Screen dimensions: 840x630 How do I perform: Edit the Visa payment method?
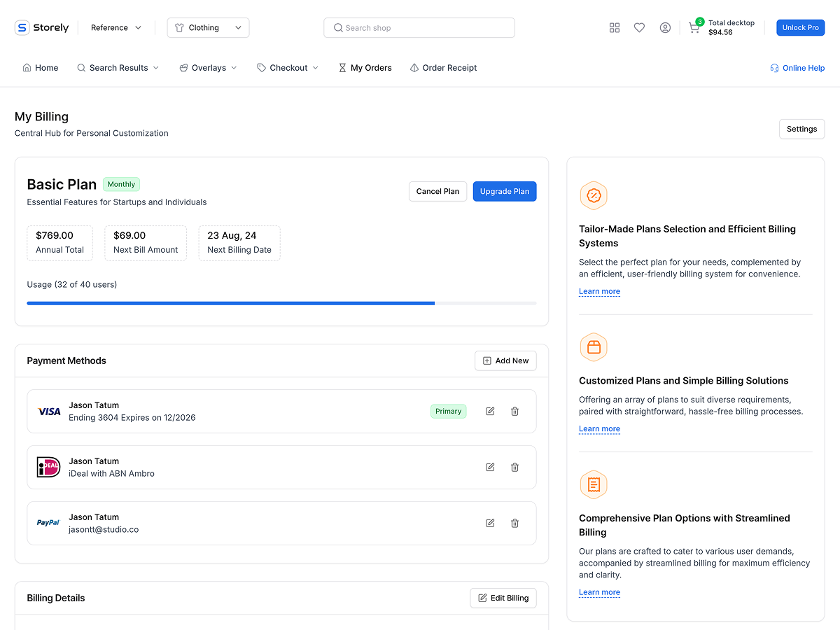(490, 412)
